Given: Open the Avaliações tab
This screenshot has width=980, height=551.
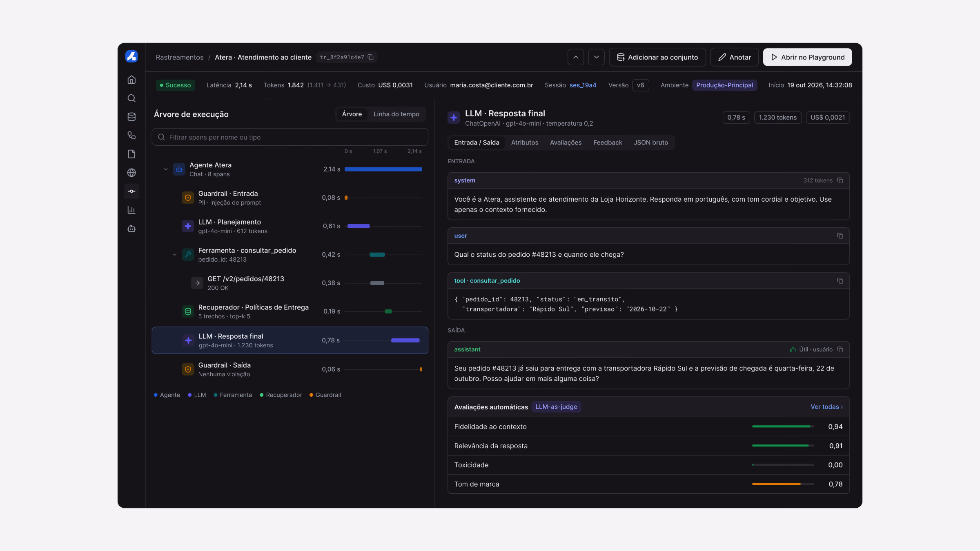Looking at the screenshot, I should click(x=566, y=142).
